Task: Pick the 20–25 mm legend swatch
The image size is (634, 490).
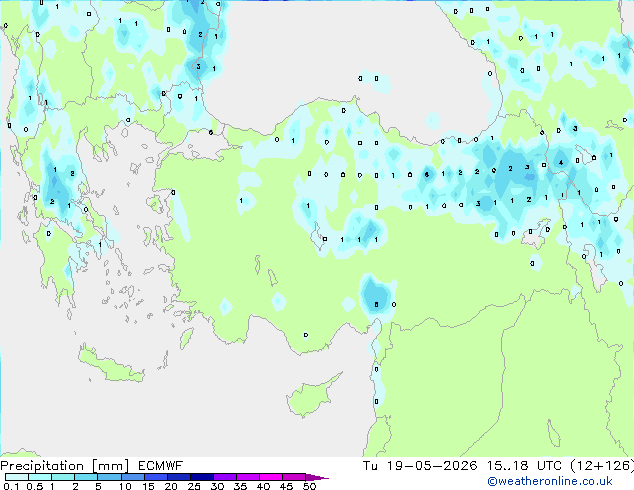Action: coord(178,477)
